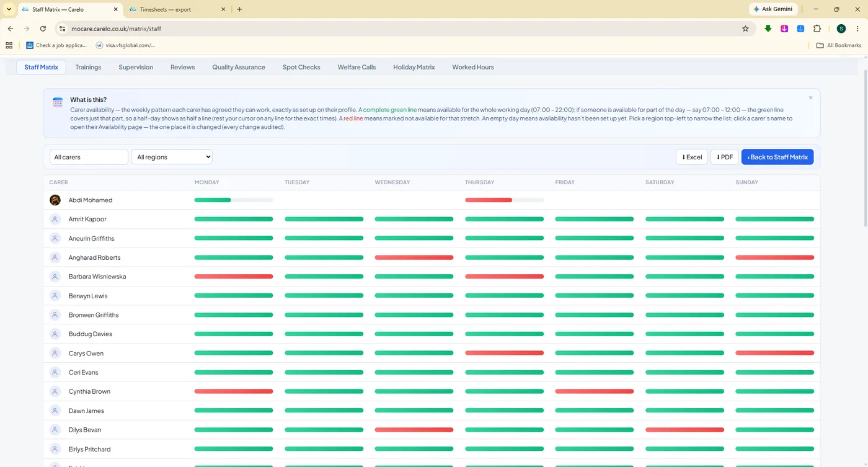
Task: Click the All carers search field
Action: (x=89, y=157)
